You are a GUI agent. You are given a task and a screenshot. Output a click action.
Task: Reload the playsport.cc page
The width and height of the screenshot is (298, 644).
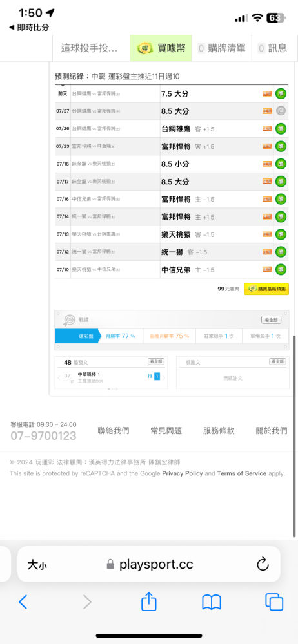point(263,564)
